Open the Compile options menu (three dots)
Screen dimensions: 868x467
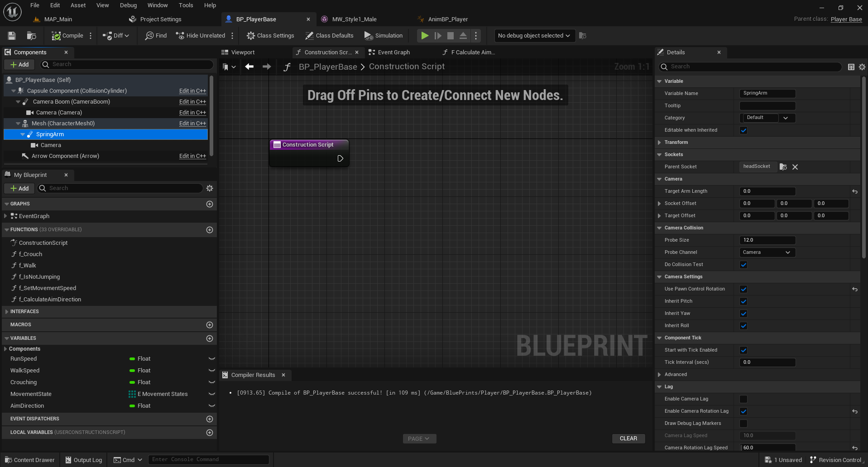coord(91,36)
